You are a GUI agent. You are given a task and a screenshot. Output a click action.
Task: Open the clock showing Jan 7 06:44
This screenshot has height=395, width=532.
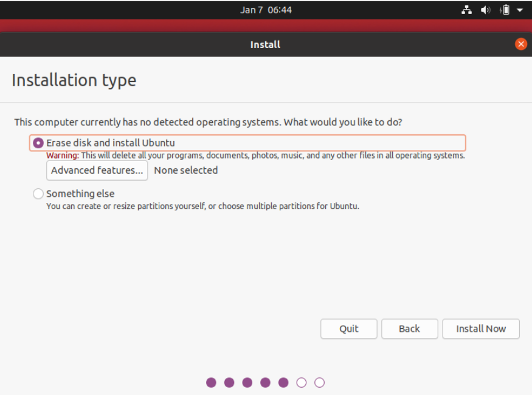click(266, 10)
